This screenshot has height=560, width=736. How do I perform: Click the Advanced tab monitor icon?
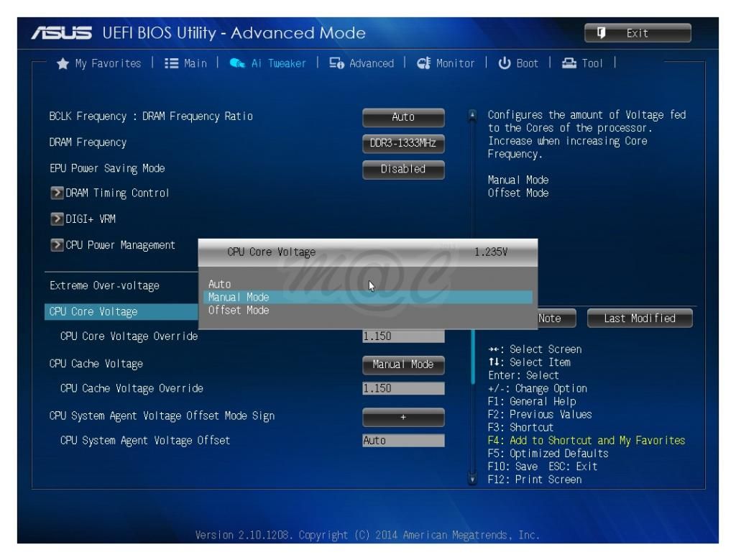pyautogui.click(x=336, y=63)
